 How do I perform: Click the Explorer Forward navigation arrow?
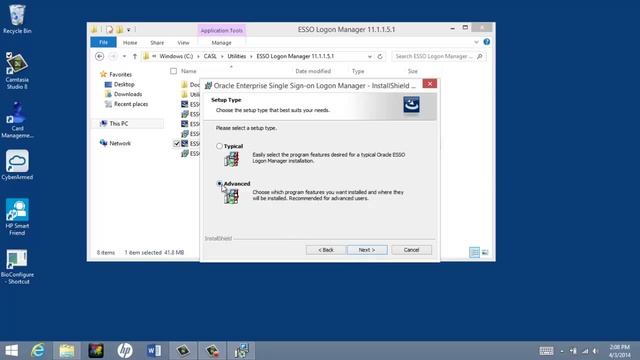113,56
